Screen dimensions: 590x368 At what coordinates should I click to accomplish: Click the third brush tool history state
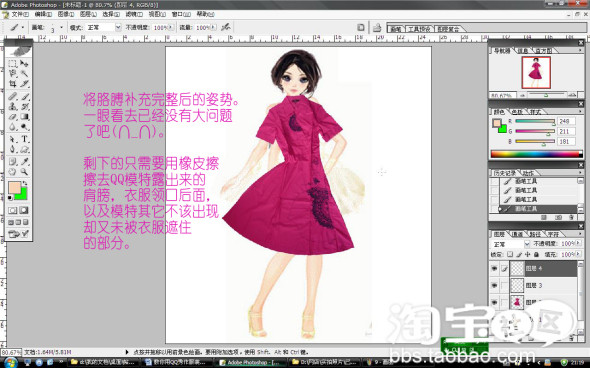[x=526, y=199]
